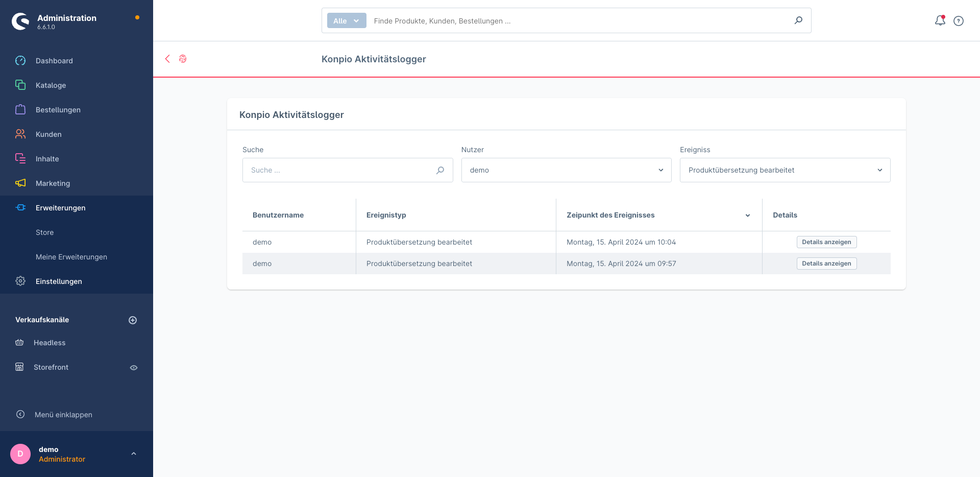Open notifications bell icon

pyautogui.click(x=940, y=20)
